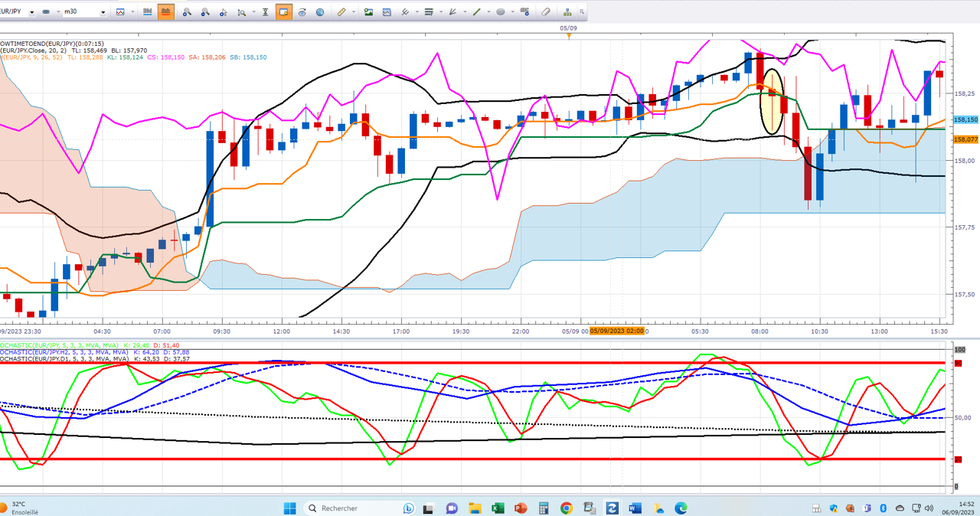The height and width of the screenshot is (516, 980).
Task: Toggle the blue bar chart mode button
Action: pyautogui.click(x=148, y=12)
